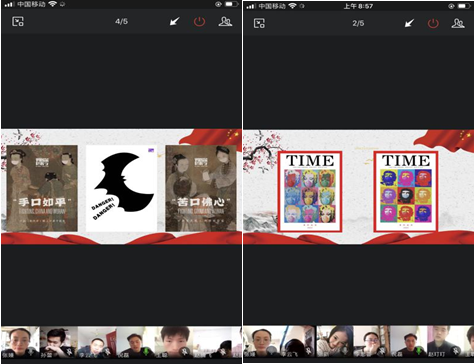
Task: Tap the battery icon in the 8:57 status bar
Action: (464, 6)
